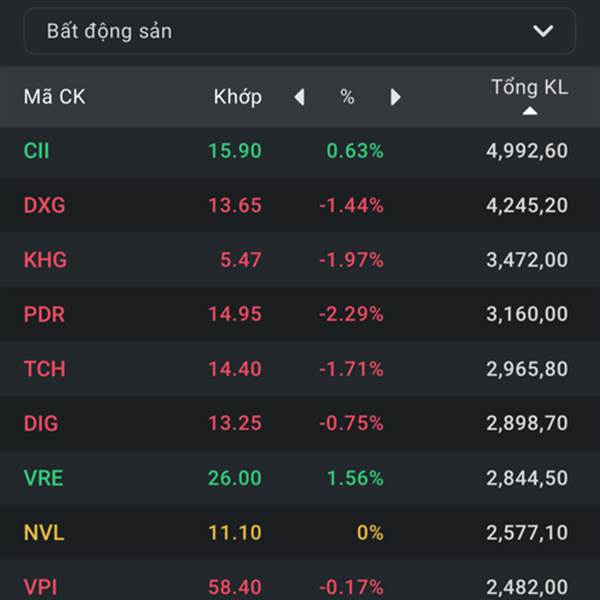
Task: Click CII total volume 4,992,60
Action: 527,151
